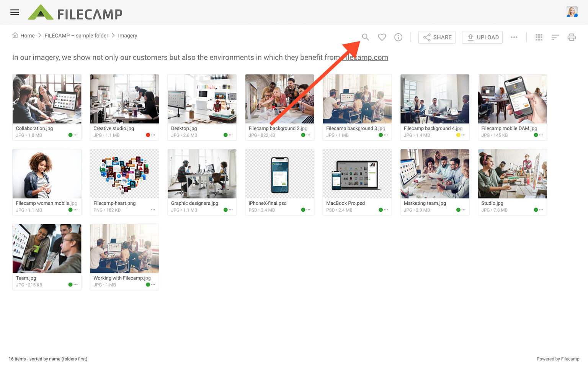Open the sort order options
Viewport: 588px width, 368px height.
tap(555, 37)
